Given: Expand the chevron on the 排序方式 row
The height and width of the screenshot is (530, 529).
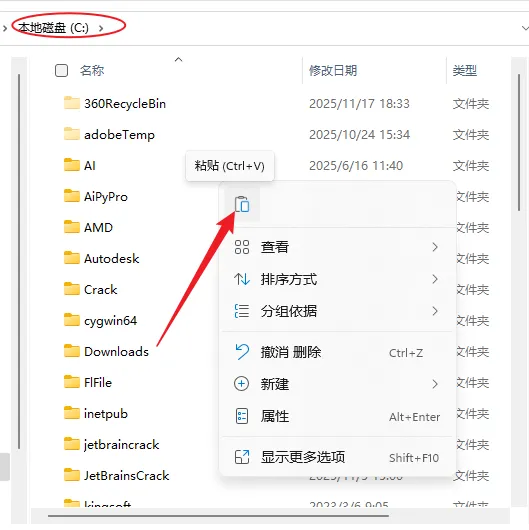Looking at the screenshot, I should pos(435,279).
